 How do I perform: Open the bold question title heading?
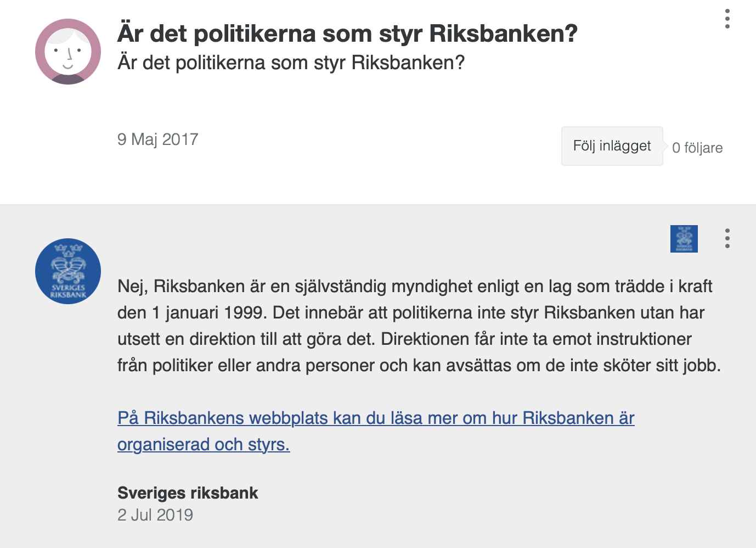click(x=347, y=33)
